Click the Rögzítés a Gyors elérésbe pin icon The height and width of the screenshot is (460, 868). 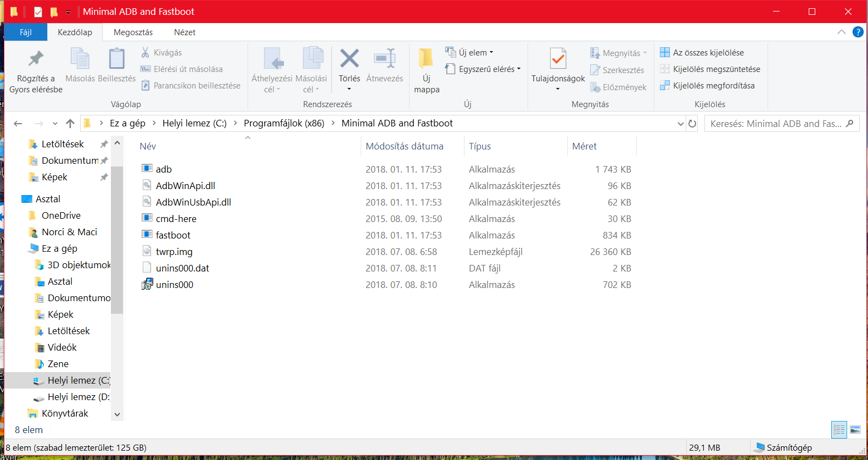pos(36,58)
